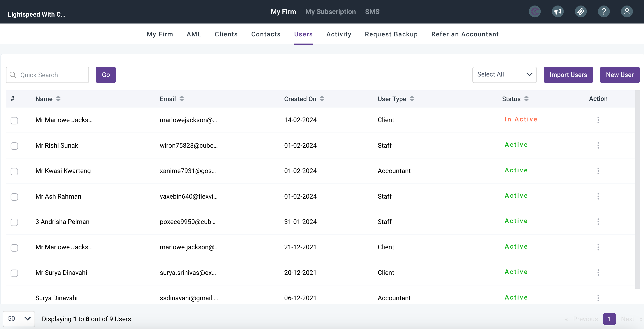
Task: Open the user profile avatar icon
Action: (x=626, y=12)
